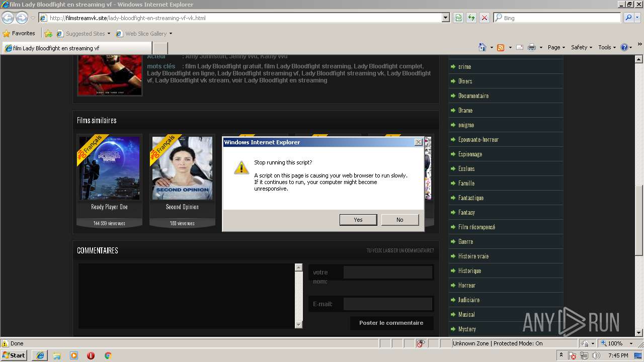Viewport: 644px width, 362px height.
Task: Open the compatibility view icon
Action: [x=458, y=18]
